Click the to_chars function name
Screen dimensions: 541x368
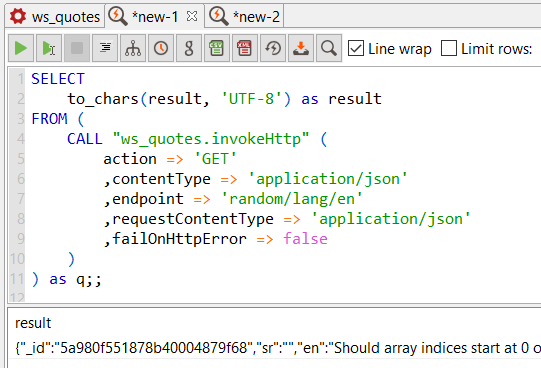(x=103, y=99)
